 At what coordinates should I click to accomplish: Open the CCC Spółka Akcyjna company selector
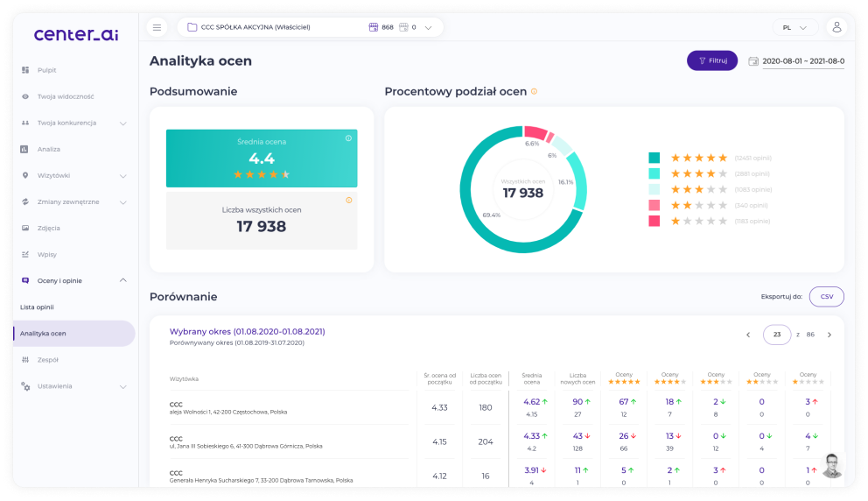310,27
